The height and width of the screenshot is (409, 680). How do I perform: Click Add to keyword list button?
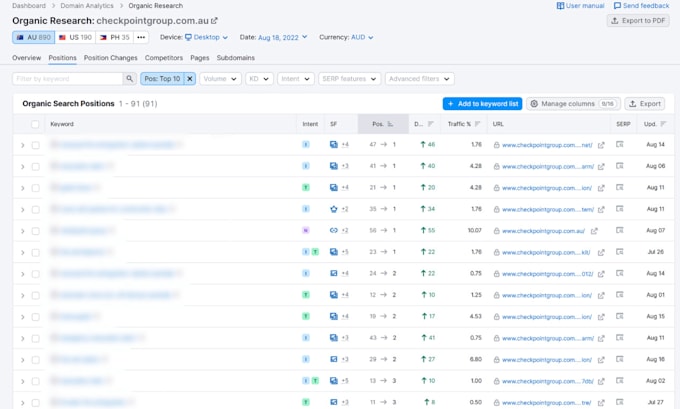(482, 104)
